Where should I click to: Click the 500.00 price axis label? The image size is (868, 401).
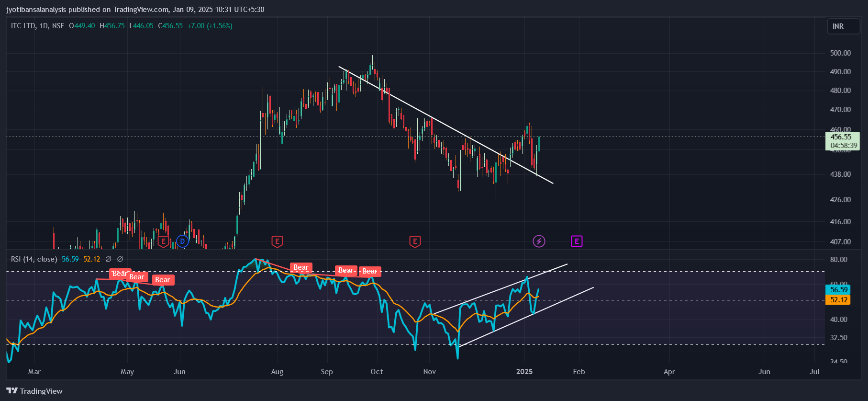coord(840,53)
